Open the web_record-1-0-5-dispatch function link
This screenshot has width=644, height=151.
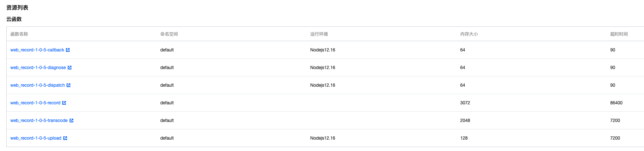[38, 85]
